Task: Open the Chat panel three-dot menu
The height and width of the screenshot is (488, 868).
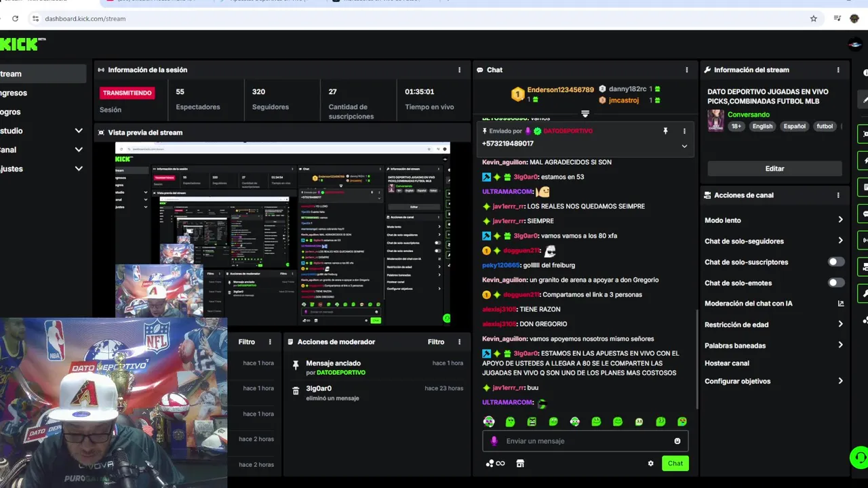Action: [x=686, y=70]
